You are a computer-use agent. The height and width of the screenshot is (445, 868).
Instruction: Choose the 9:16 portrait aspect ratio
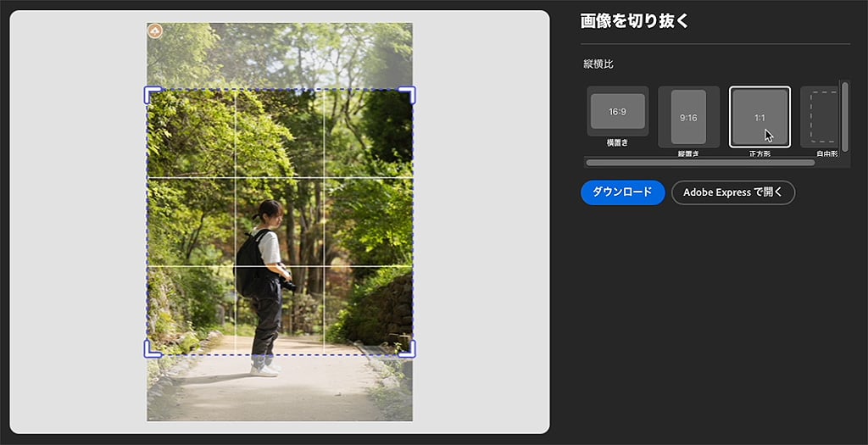(x=688, y=117)
